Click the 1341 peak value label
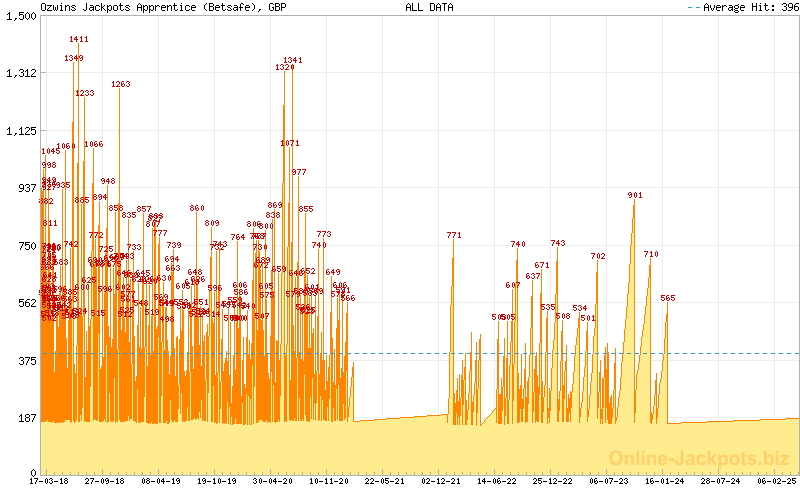The width and height of the screenshot is (800, 490). click(x=293, y=60)
